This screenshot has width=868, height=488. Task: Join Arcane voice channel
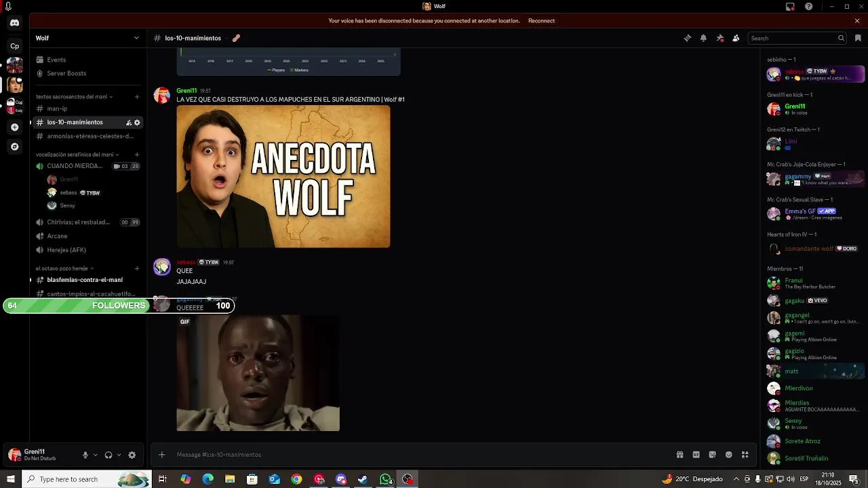click(87, 236)
